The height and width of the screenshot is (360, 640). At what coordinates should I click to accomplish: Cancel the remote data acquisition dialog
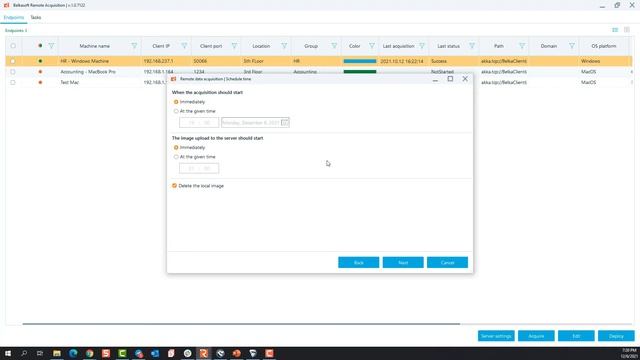click(x=447, y=262)
